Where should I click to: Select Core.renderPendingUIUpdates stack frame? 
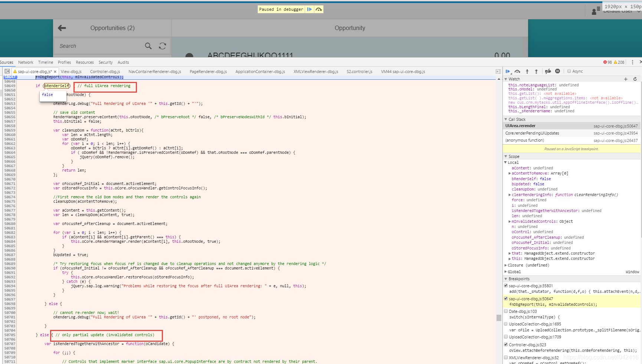click(x=571, y=133)
